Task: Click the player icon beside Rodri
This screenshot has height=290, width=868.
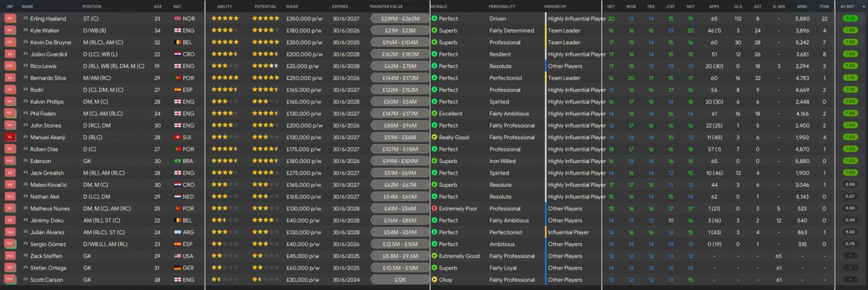Action: click(26, 90)
